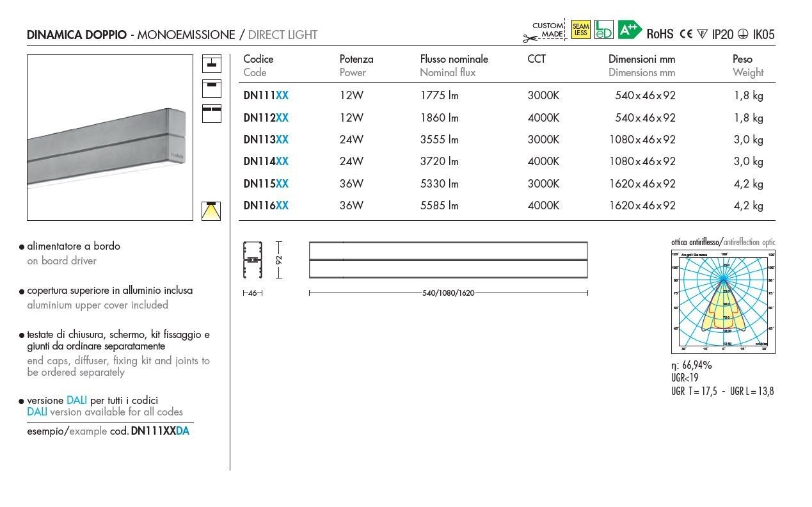812x507 pixels.
Task: Click the DN111XXDA example code
Action: click(160, 431)
